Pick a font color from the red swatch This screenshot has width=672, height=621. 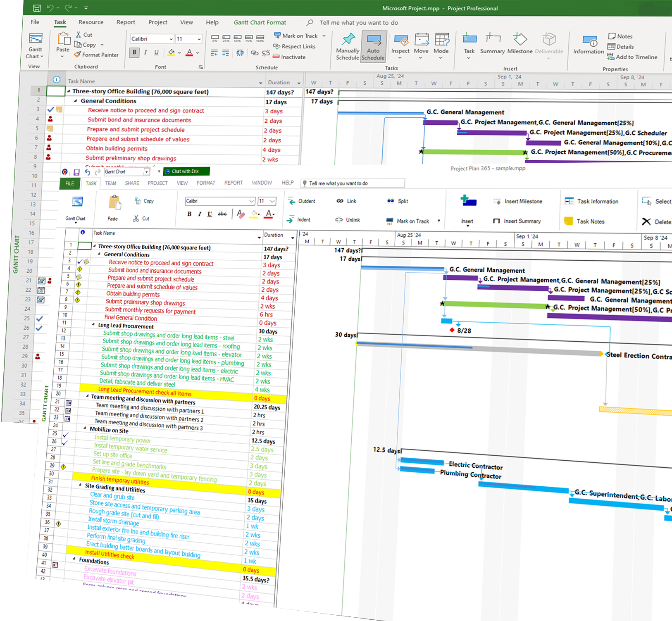(189, 52)
